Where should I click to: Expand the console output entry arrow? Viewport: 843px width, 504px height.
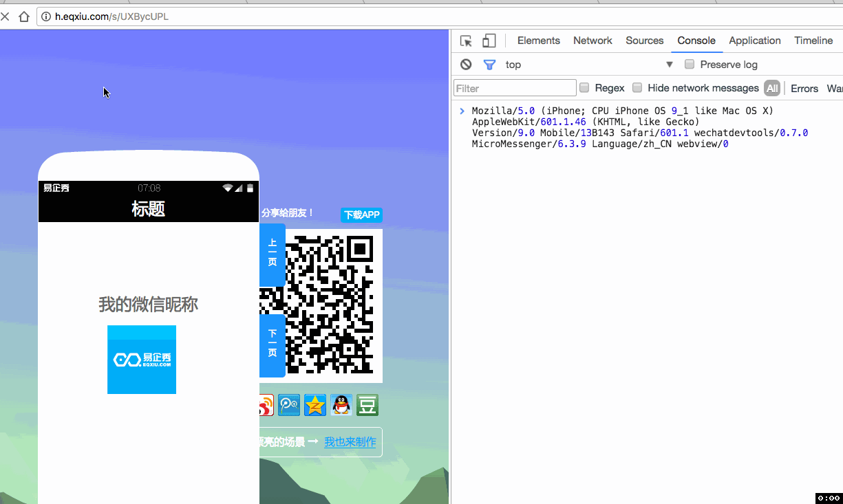[x=463, y=111]
